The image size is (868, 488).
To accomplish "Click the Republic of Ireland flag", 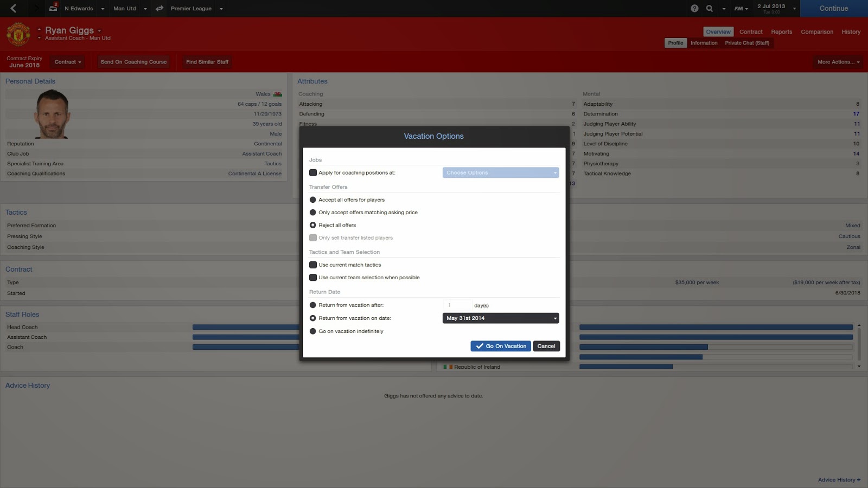I will tap(448, 367).
